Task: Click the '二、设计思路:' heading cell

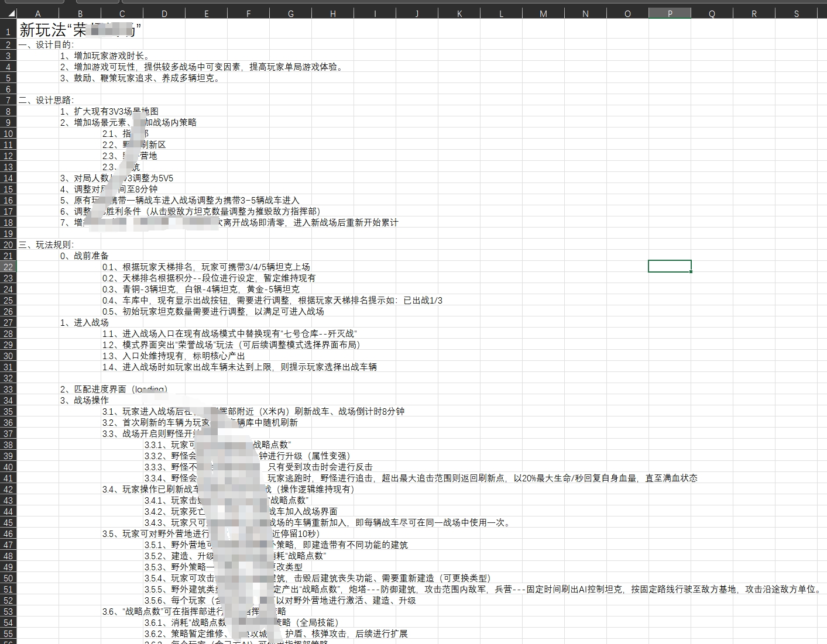Action: [x=46, y=100]
